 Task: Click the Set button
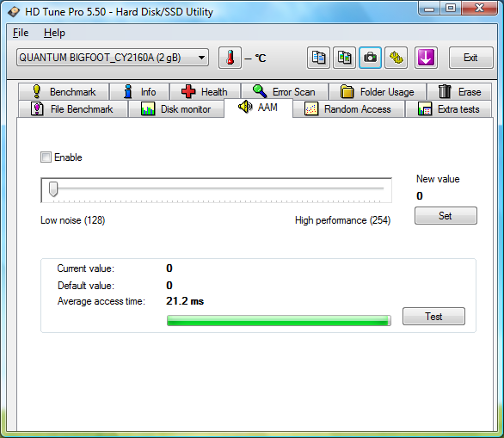point(446,215)
